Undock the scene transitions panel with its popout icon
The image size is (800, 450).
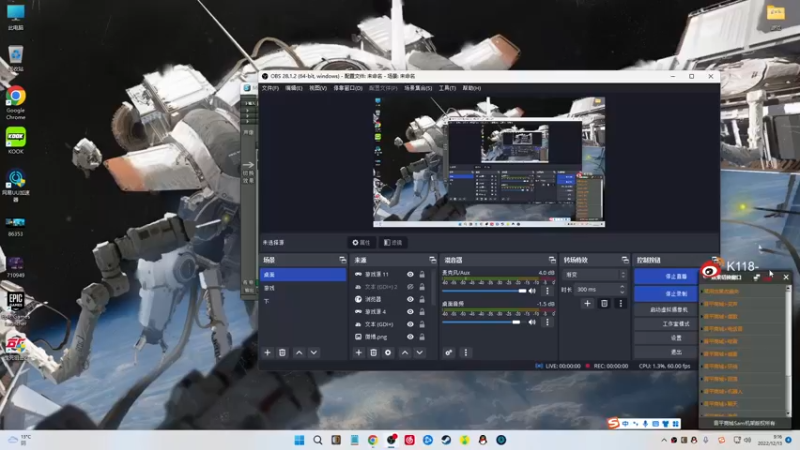coord(625,260)
